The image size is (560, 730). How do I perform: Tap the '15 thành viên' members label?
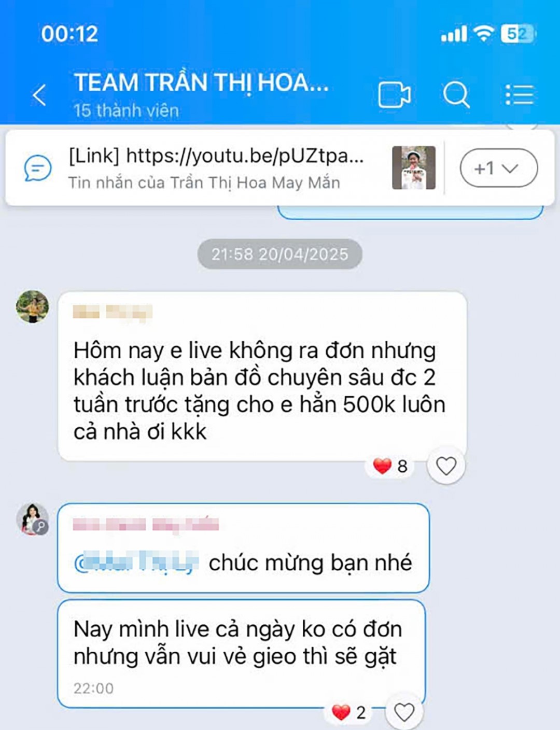[126, 110]
